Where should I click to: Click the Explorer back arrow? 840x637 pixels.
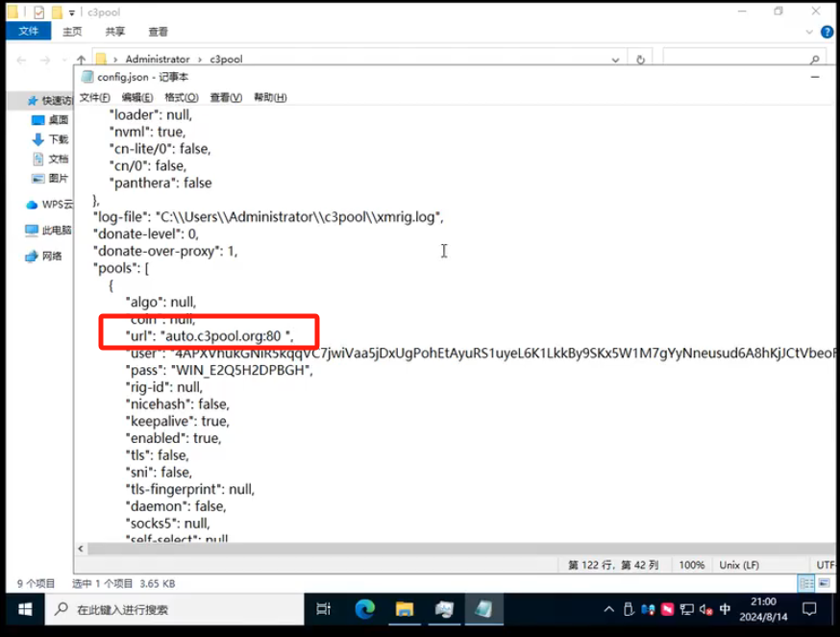21,60
